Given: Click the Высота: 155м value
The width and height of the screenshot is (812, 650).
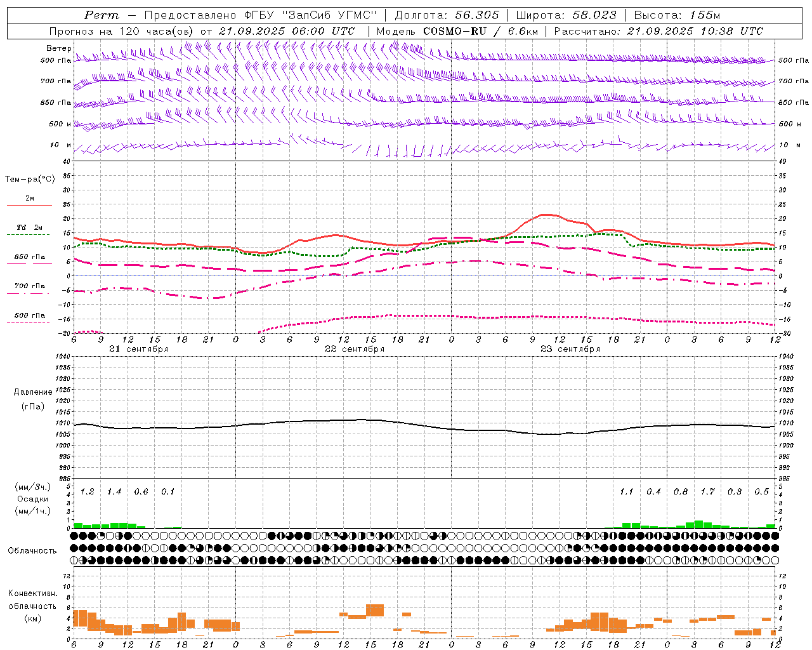Looking at the screenshot, I should (677, 15).
